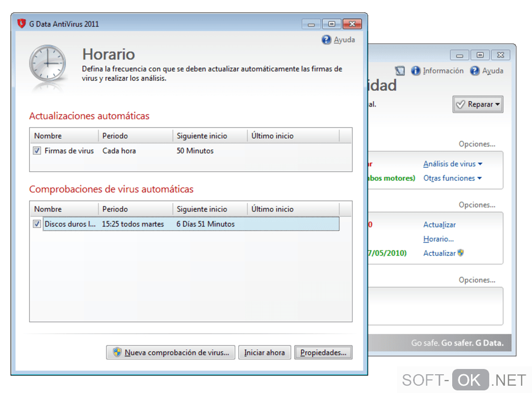Viewport: 532px width, 393px height.
Task: Click the Información icon in background window
Action: tap(416, 70)
